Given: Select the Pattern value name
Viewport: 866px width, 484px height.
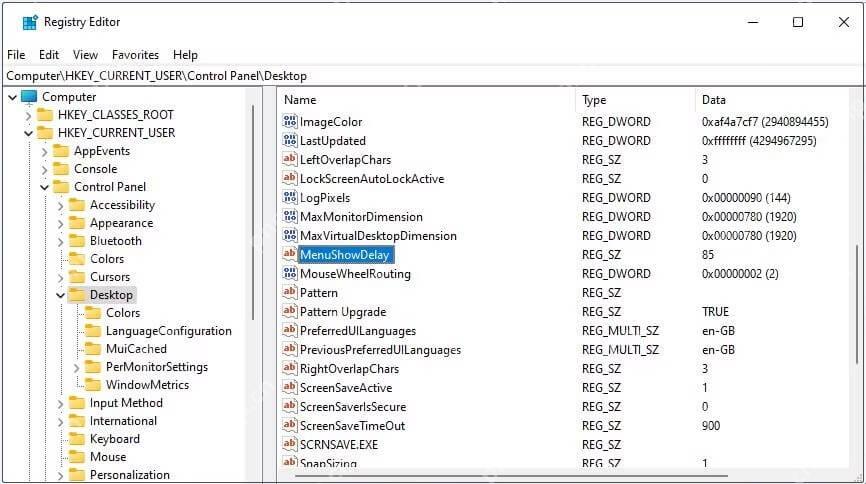Looking at the screenshot, I should (x=319, y=292).
